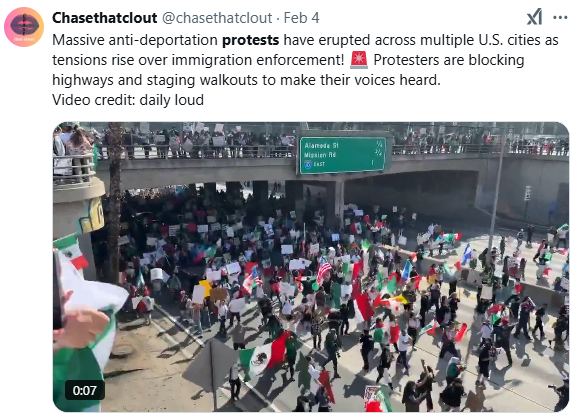Click the American flag in the crowd

pyautogui.click(x=323, y=269)
